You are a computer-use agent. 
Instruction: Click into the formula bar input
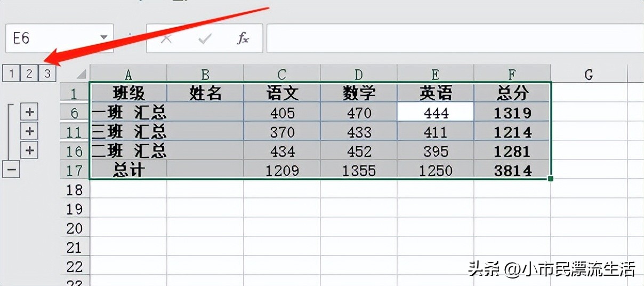click(x=455, y=38)
